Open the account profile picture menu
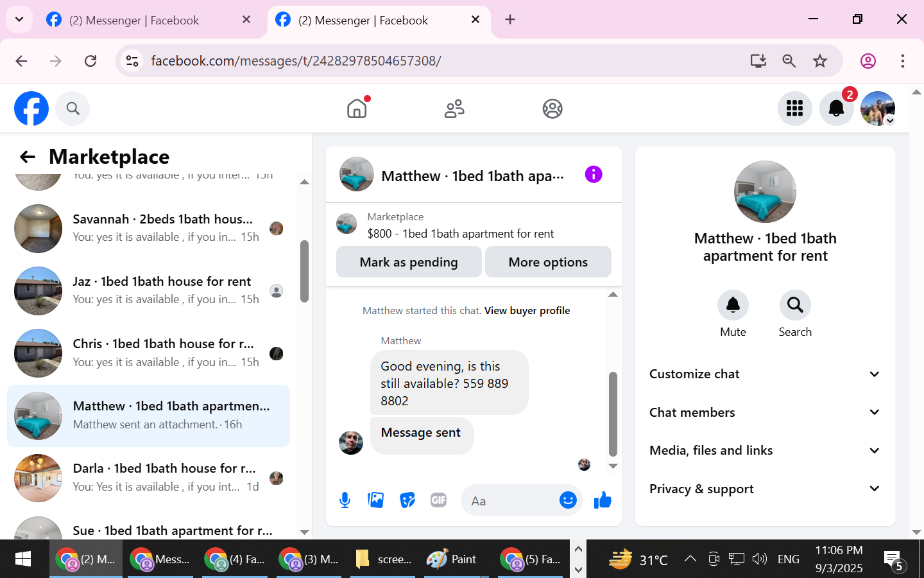The image size is (924, 578). [878, 109]
